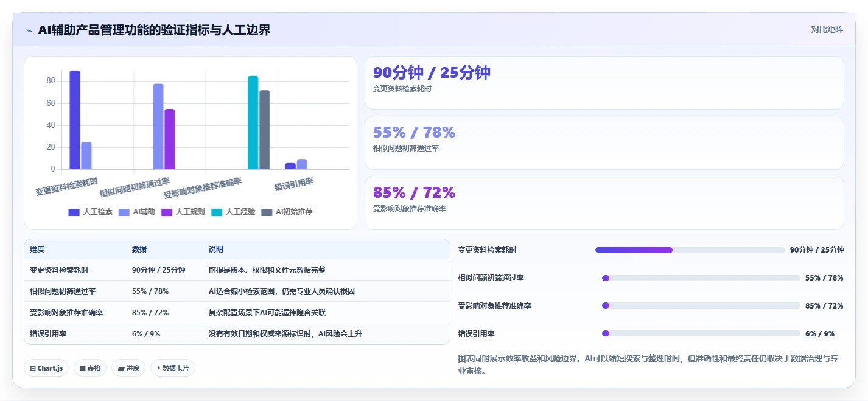Click the icon inside the 数据卡片 chip
The height and width of the screenshot is (401, 868).
click(159, 368)
